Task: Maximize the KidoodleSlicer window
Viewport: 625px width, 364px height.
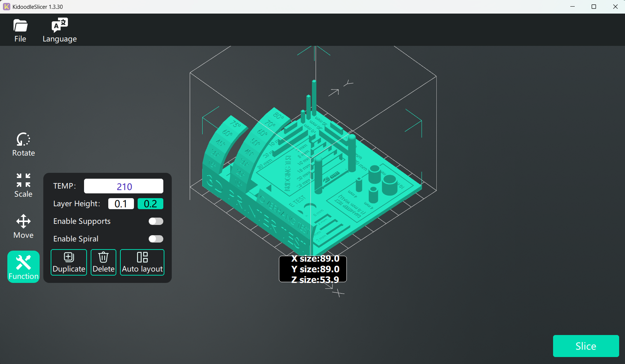Action: pos(594,7)
